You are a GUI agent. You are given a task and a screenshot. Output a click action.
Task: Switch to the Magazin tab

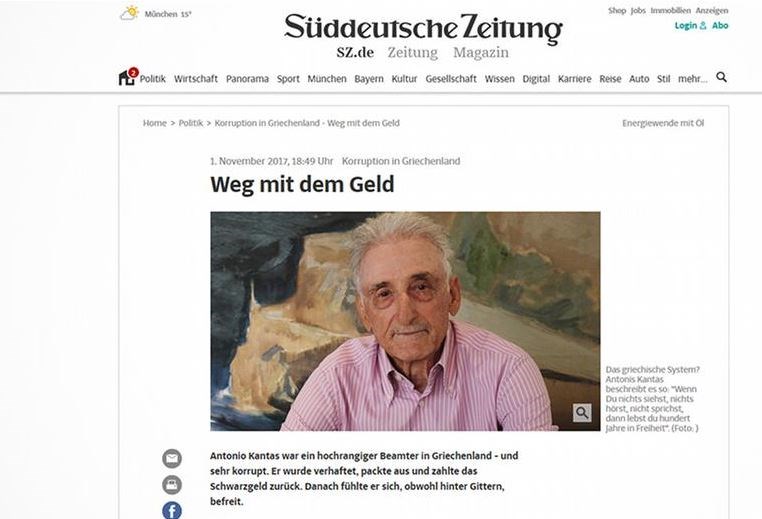481,52
